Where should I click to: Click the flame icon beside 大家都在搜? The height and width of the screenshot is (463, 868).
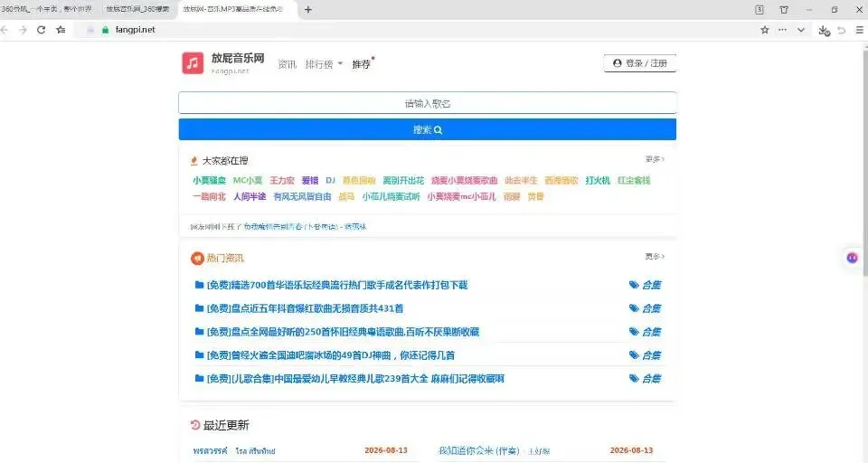pos(193,161)
